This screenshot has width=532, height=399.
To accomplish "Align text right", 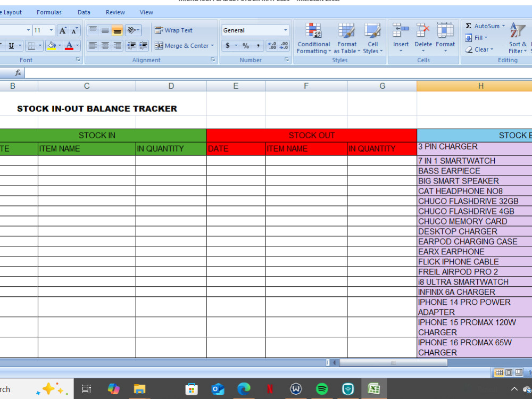I will tap(118, 45).
